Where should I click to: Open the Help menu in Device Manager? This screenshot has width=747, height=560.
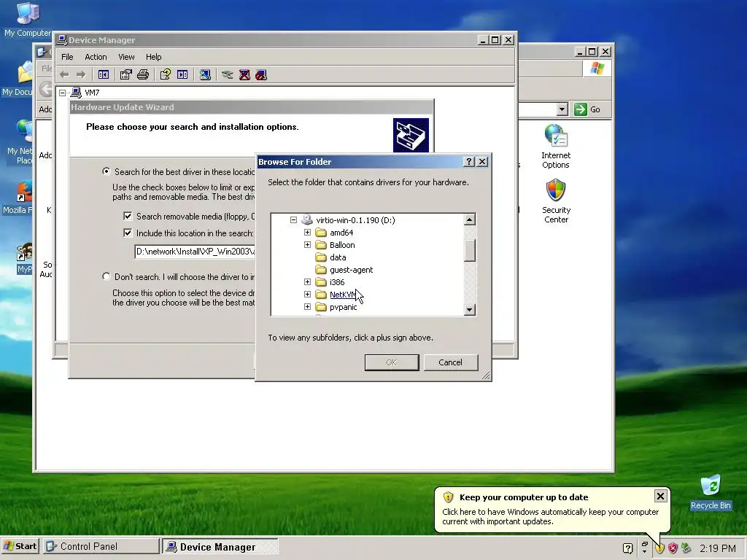pos(153,57)
